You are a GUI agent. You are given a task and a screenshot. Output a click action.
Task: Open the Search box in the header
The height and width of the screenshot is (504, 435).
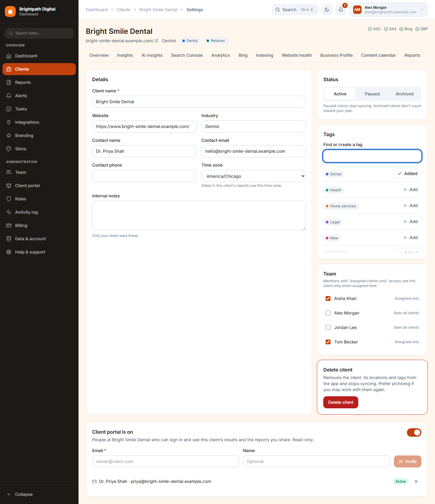click(x=295, y=10)
